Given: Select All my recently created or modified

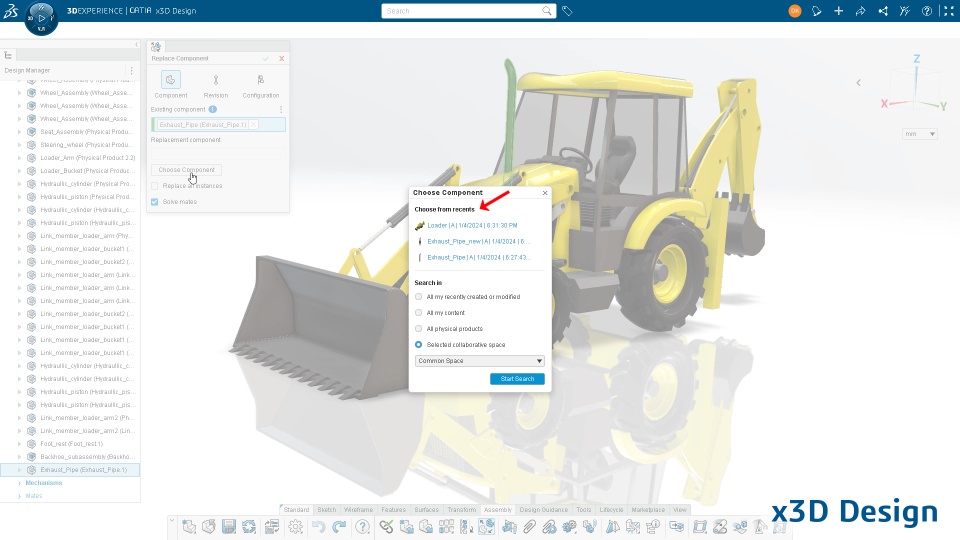Looking at the screenshot, I should point(419,296).
